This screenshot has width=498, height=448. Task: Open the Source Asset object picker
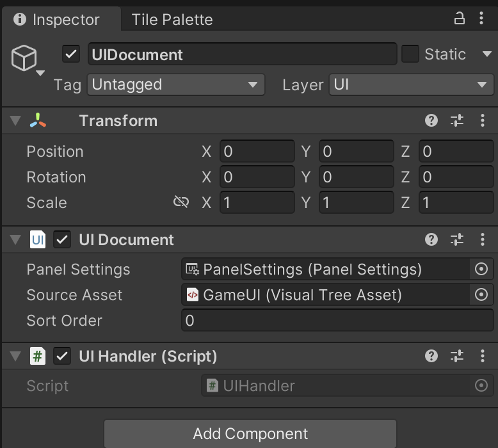click(x=481, y=295)
